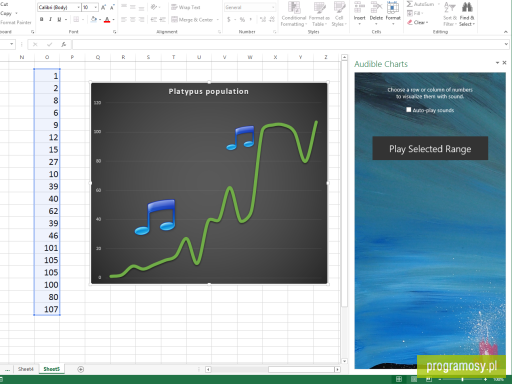Decrease decimal places
This screenshot has height=384, width=512.
(x=272, y=20)
